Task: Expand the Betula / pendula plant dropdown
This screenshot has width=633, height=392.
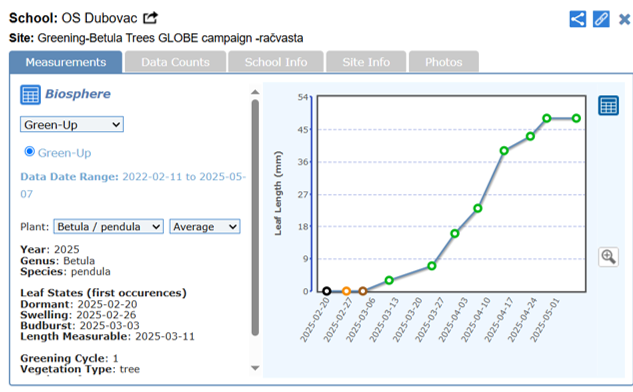Action: click(109, 226)
